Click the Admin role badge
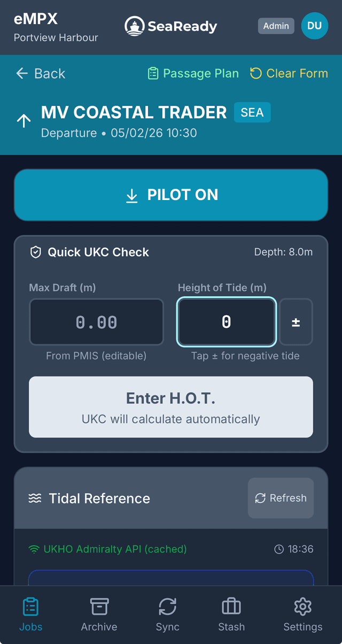This screenshot has width=342, height=644. (x=276, y=26)
